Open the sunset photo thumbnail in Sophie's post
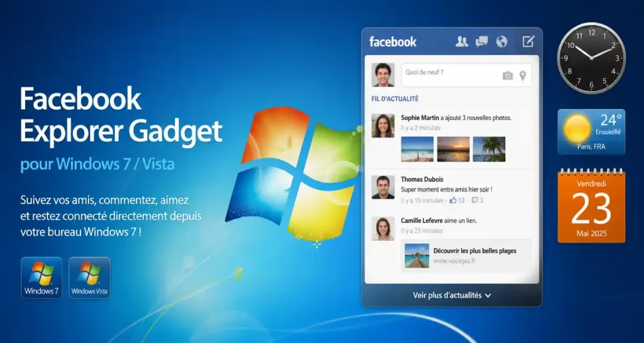Screen dimensions: 644x343 click(x=453, y=149)
